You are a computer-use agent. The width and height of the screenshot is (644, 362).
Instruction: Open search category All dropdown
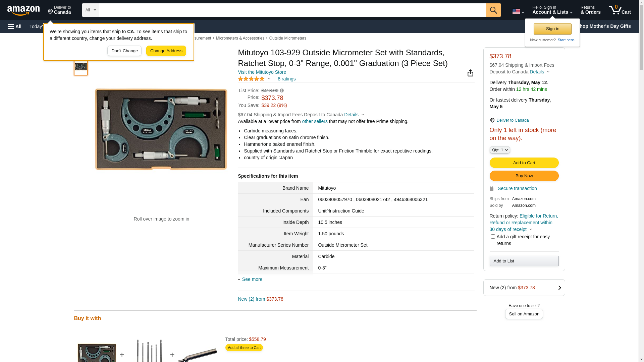90,10
